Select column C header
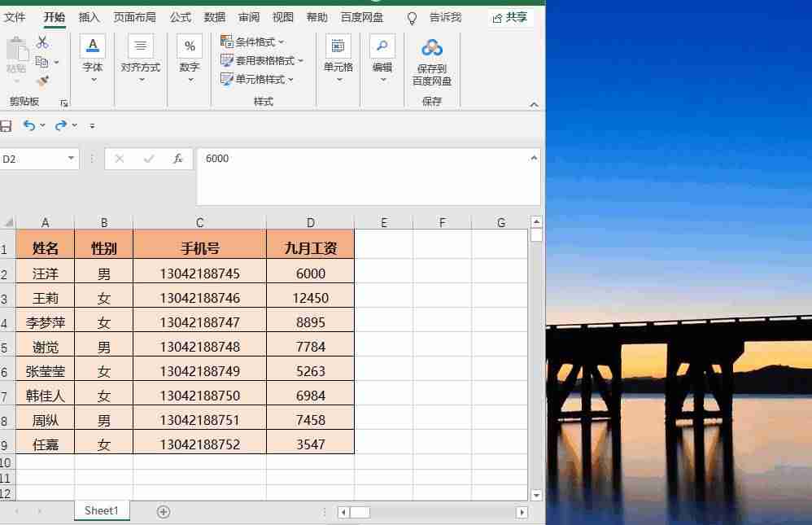 200,222
